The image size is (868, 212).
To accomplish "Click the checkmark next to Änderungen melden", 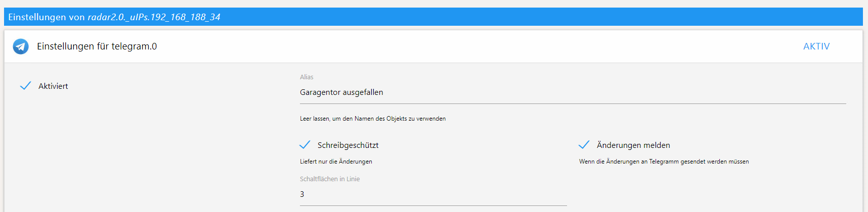I will (584, 145).
